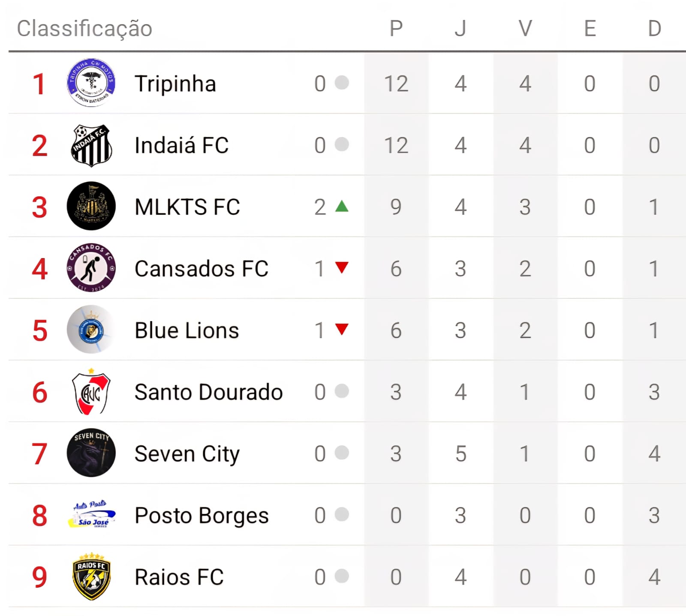Click Blue Lions' red down arrow
686x616 pixels.
tap(342, 329)
